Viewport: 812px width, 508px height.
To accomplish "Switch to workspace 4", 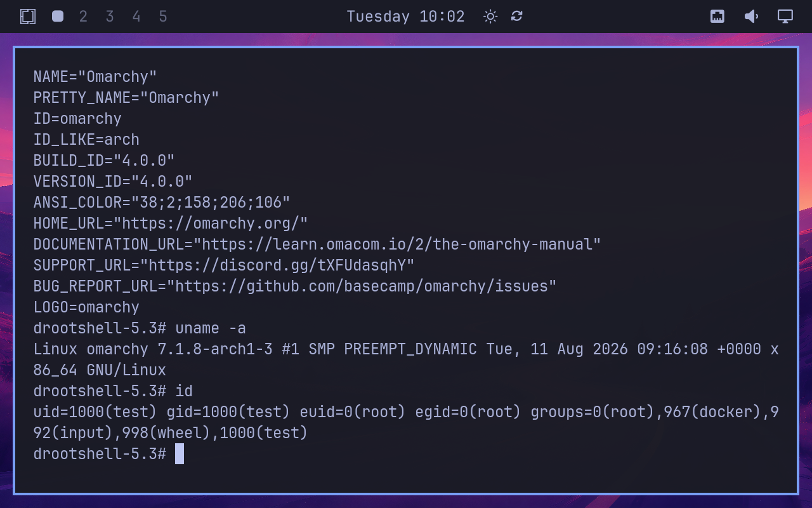I will (136, 17).
